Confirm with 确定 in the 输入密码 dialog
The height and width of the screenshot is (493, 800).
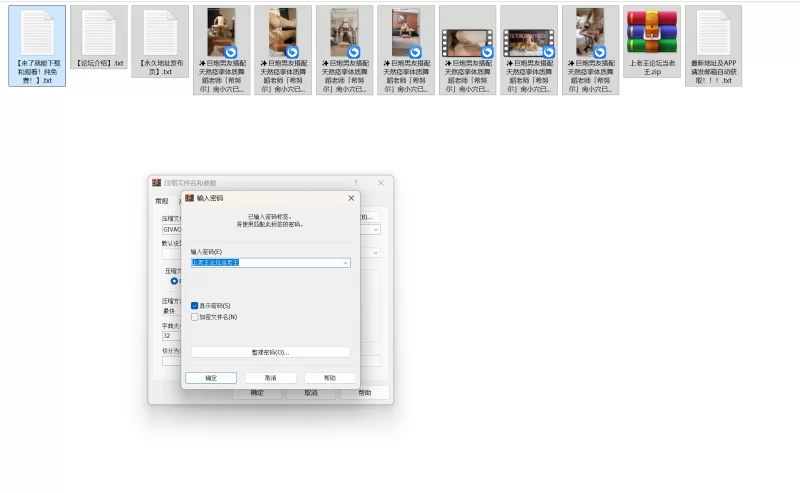point(211,378)
